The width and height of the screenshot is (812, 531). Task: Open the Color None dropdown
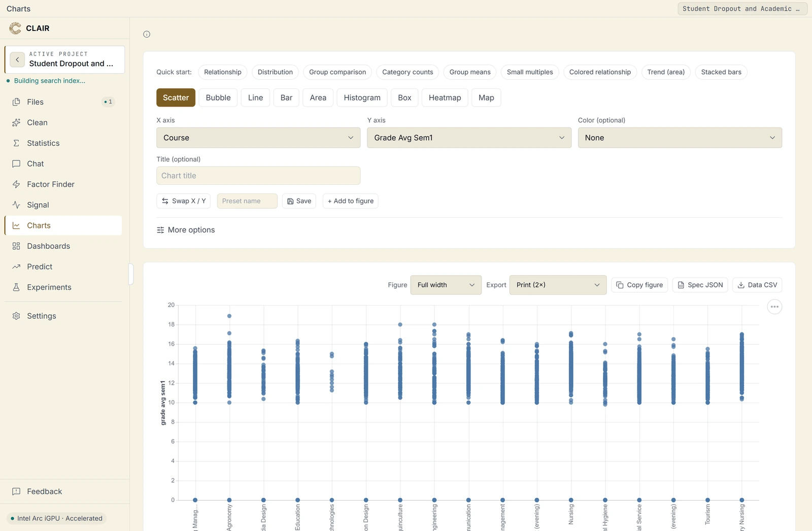coord(680,138)
